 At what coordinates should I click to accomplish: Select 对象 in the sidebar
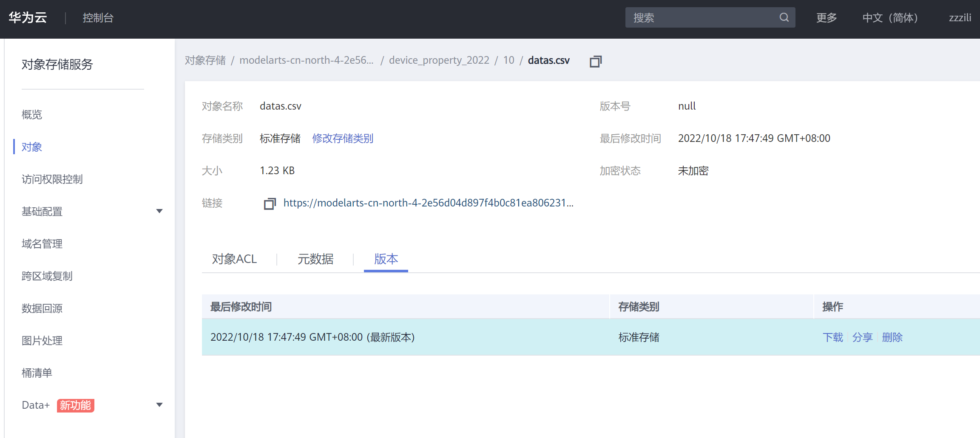click(32, 147)
